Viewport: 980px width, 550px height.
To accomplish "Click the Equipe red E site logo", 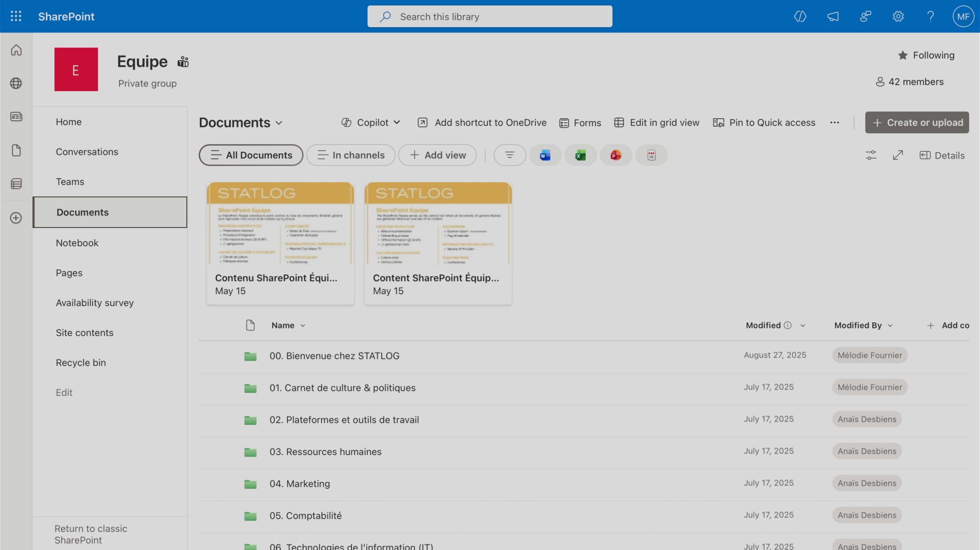I will pos(76,69).
